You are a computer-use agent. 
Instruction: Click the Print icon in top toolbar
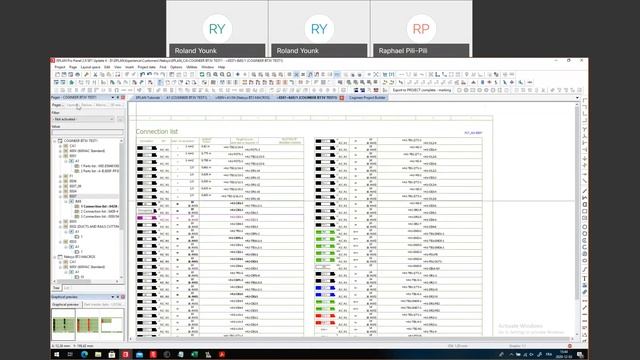[77, 75]
